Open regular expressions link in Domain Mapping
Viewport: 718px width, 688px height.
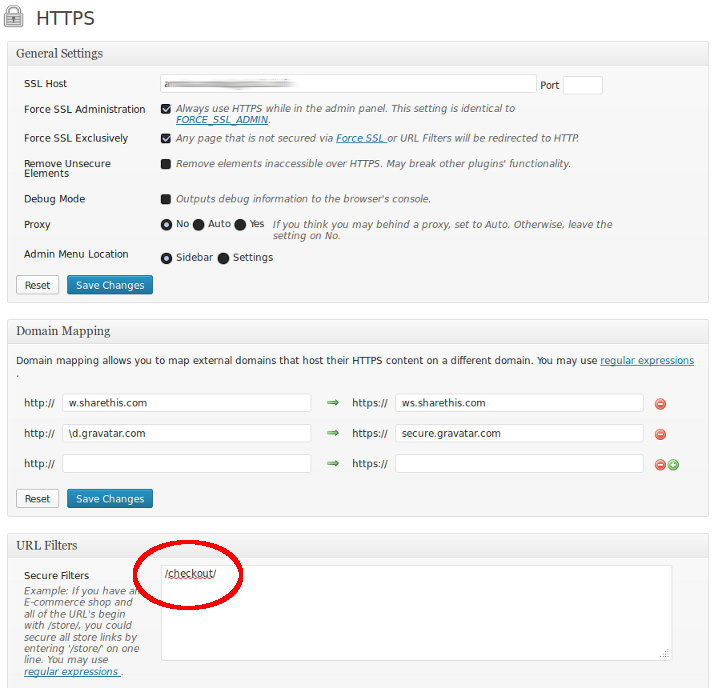tap(646, 361)
